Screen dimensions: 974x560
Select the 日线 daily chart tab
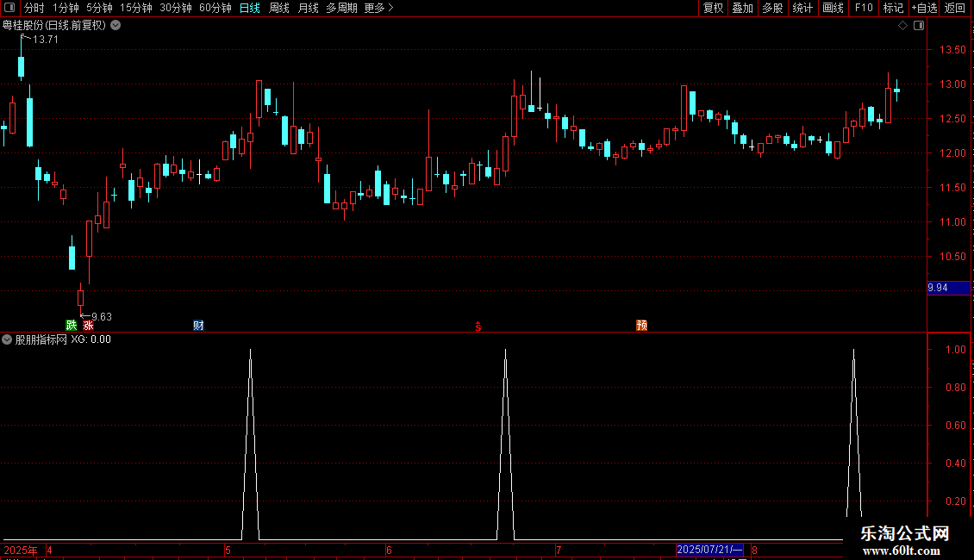tap(250, 8)
